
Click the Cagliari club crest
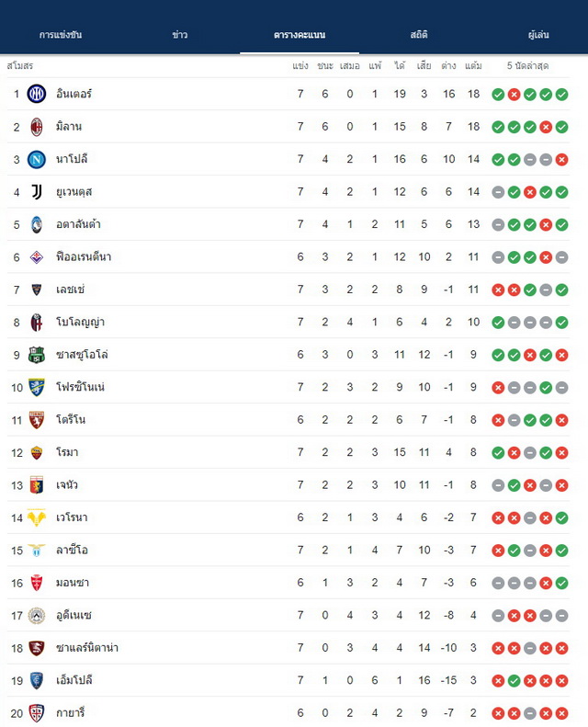(37, 713)
